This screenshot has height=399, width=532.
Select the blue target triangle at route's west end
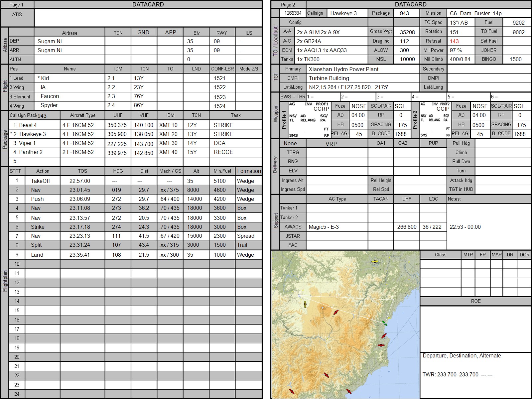point(299,295)
